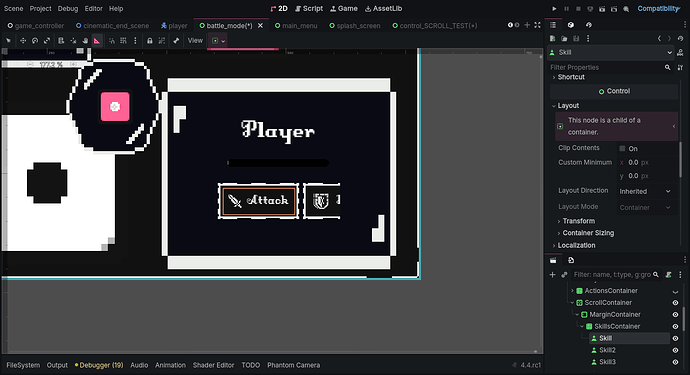Open the Skill node selector dropdown
This screenshot has height=375, width=690.
coord(611,52)
